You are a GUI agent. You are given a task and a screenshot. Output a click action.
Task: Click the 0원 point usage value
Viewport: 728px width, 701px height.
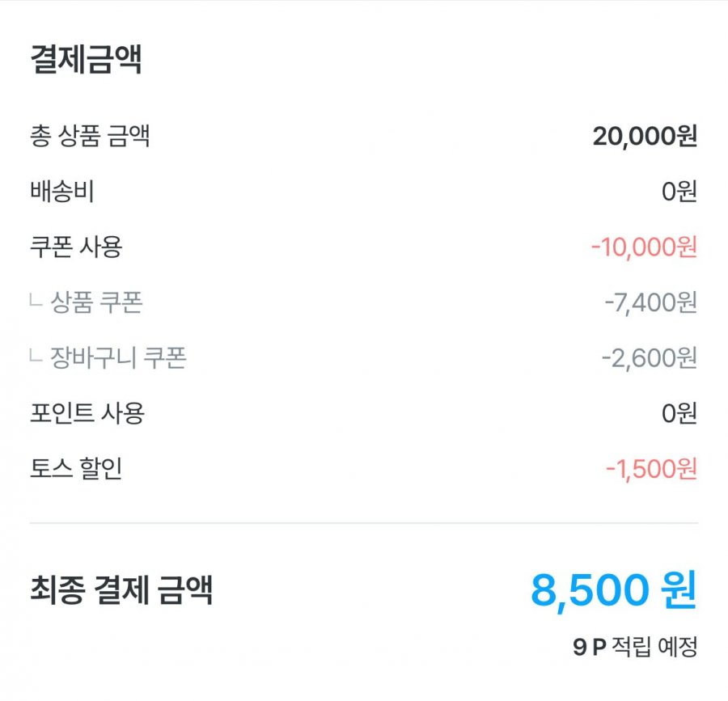pyautogui.click(x=679, y=414)
